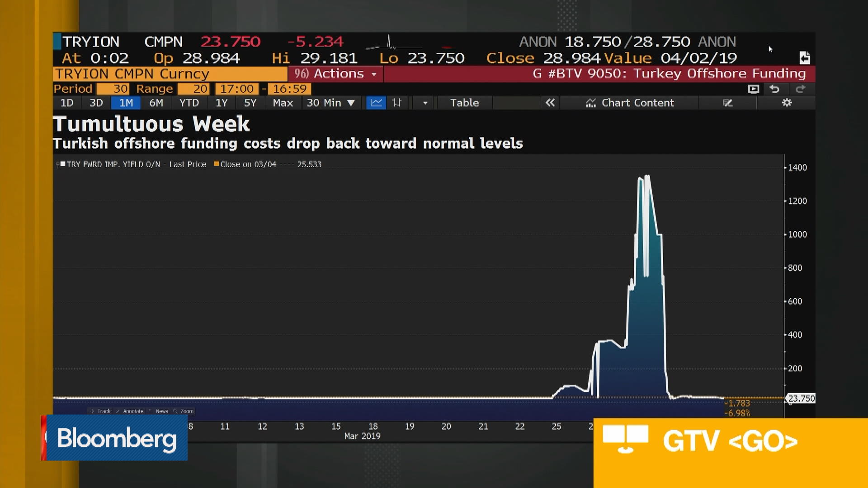Select the 6M period range

point(156,103)
